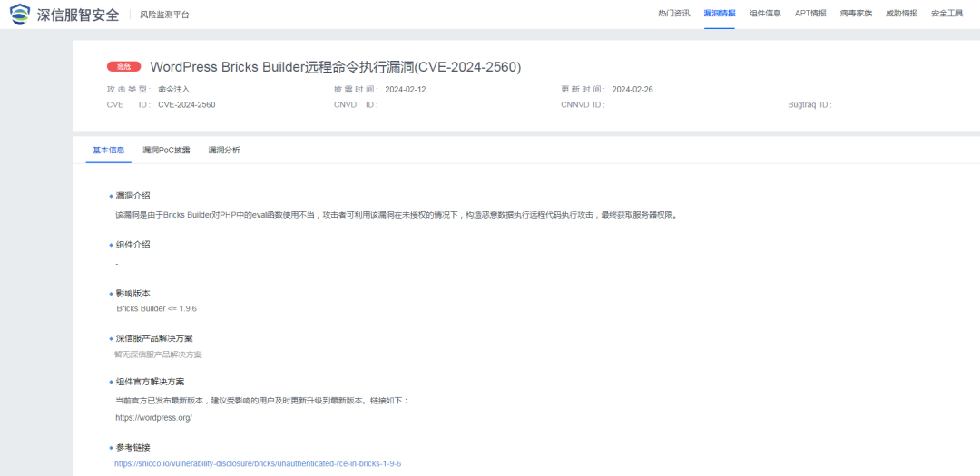Screen dimensions: 980x476
Task: Open the 组件信息 nav item
Action: pos(765,13)
